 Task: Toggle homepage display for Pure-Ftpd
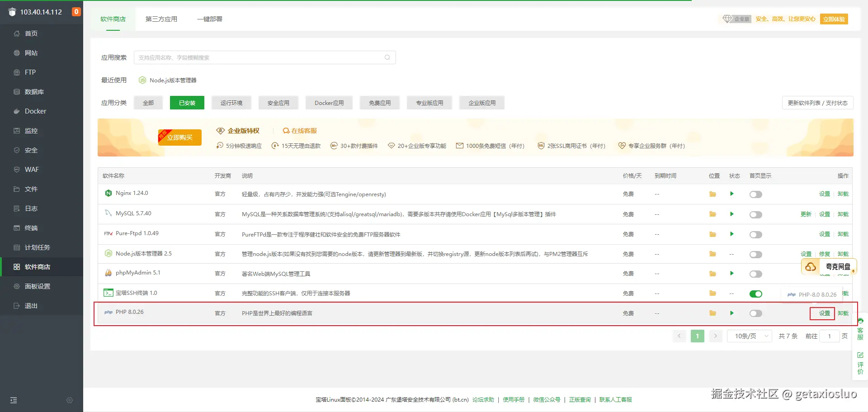[755, 235]
